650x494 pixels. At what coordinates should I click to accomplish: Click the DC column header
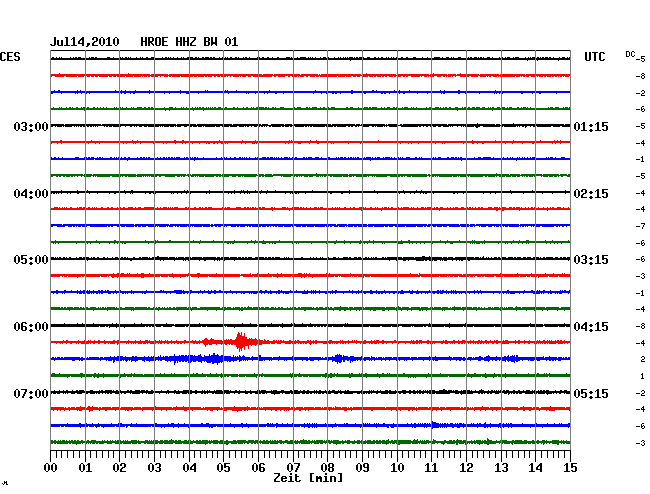[x=630, y=54]
